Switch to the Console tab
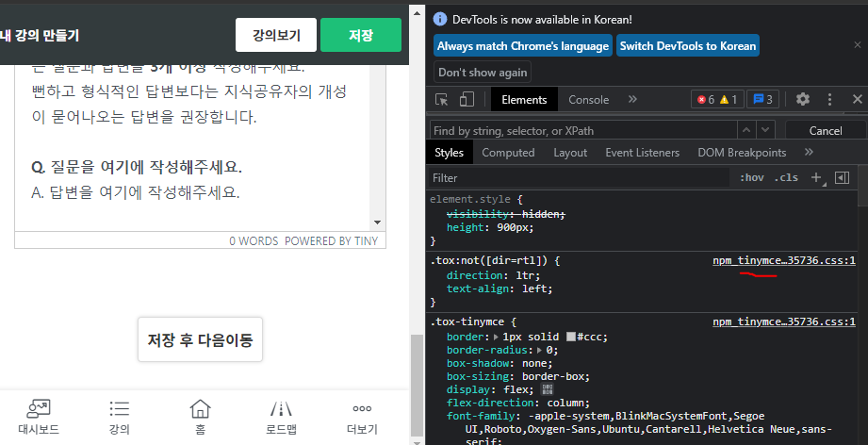Image resolution: width=868 pixels, height=445 pixels. pos(588,99)
